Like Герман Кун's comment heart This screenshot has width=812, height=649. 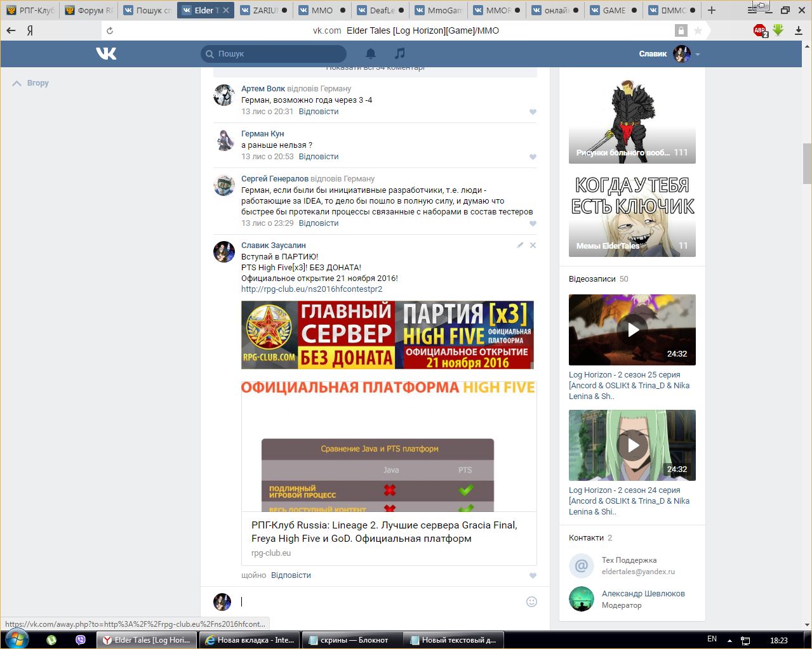pos(533,157)
